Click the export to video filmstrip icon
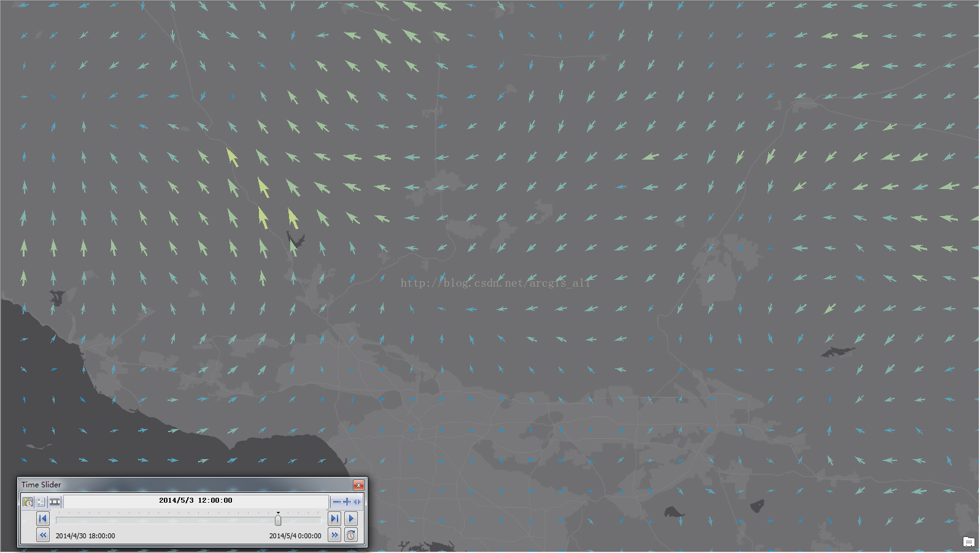 click(55, 502)
